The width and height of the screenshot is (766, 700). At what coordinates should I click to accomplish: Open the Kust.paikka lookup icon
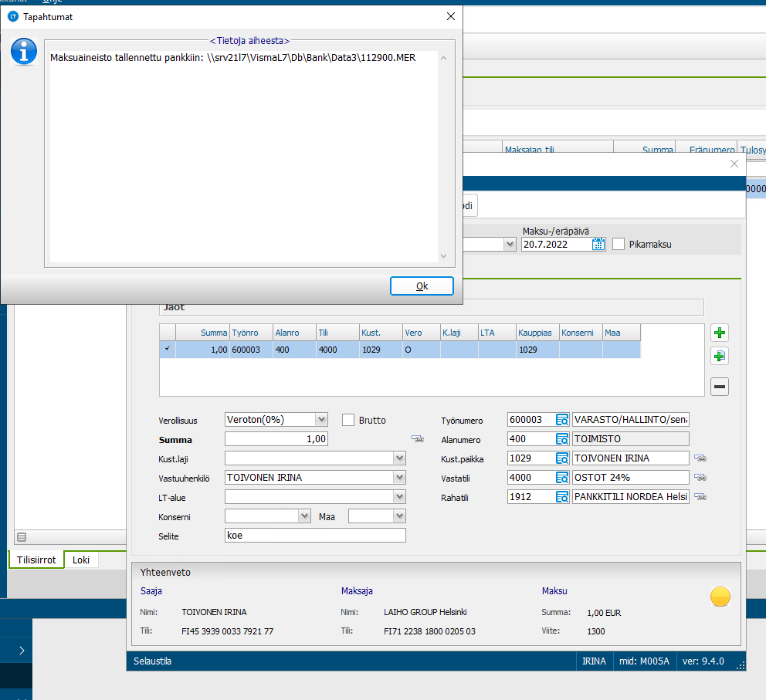[x=562, y=458]
